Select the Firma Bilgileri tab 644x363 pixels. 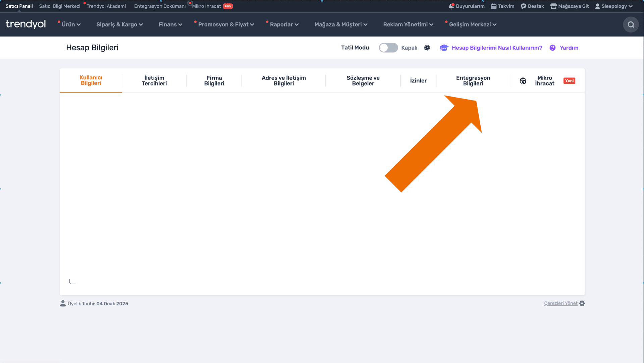point(214,81)
